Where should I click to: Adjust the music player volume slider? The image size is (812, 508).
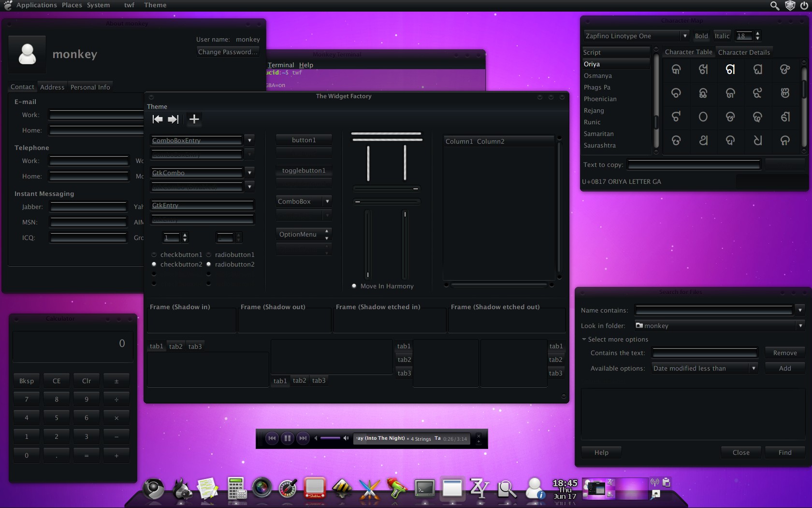pyautogui.click(x=331, y=438)
